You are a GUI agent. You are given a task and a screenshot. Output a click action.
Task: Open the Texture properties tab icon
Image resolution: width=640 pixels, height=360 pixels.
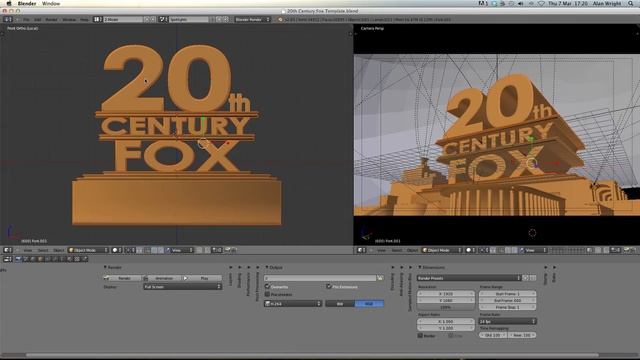pyautogui.click(x=77, y=259)
